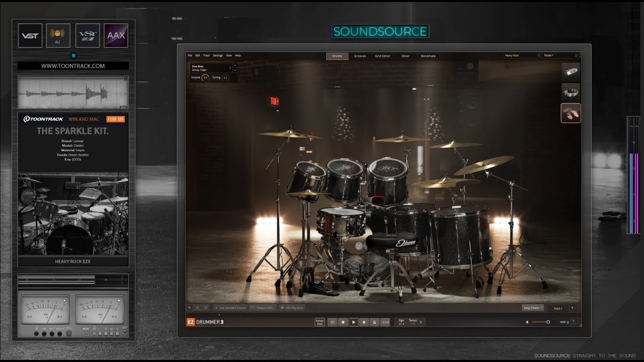The image size is (644, 362).
Task: Switch to the Mixer tab
Action: click(x=405, y=56)
